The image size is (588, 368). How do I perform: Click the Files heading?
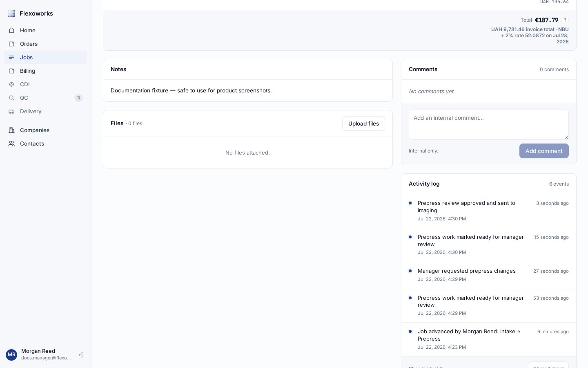pos(117,123)
